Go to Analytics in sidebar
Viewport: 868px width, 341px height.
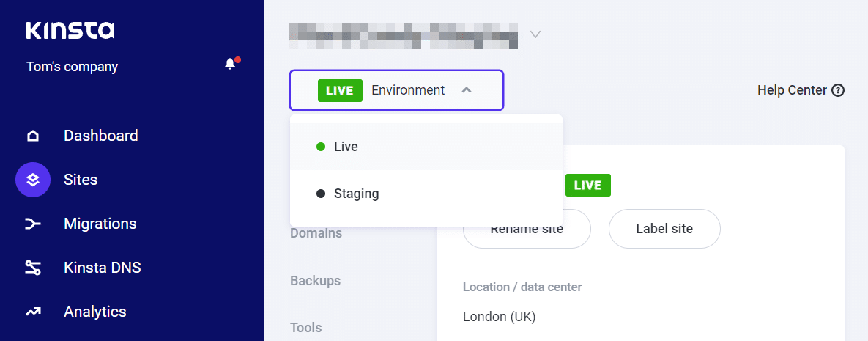click(x=95, y=312)
